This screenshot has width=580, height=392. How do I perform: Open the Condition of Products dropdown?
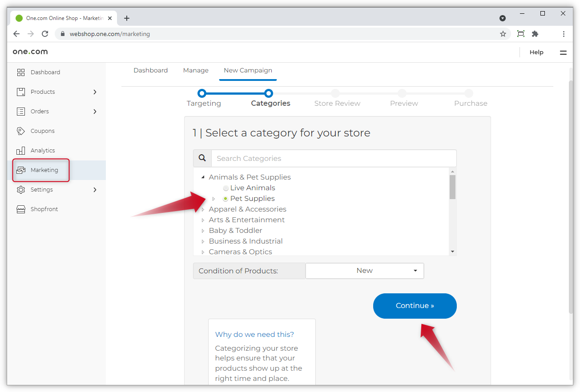click(x=365, y=271)
